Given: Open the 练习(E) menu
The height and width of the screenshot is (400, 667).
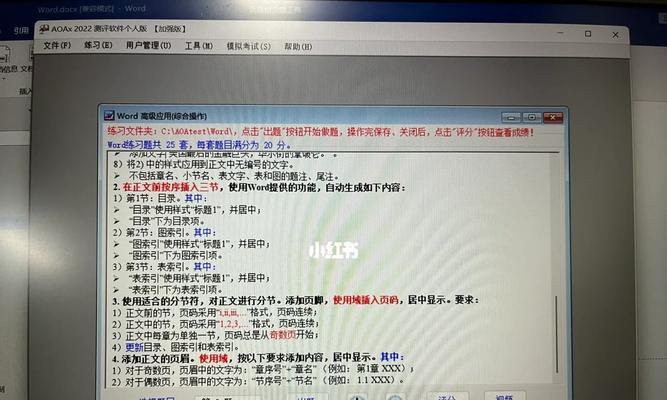Looking at the screenshot, I should point(98,45).
